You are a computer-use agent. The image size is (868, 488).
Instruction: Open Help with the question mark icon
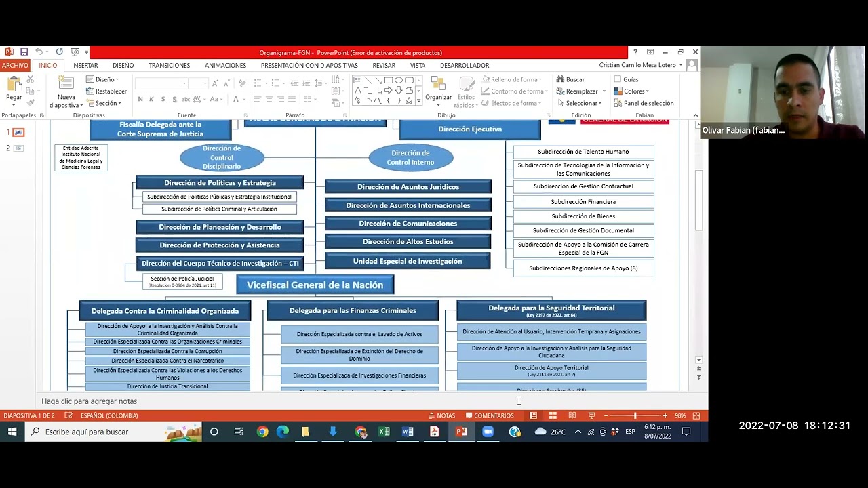tap(635, 52)
